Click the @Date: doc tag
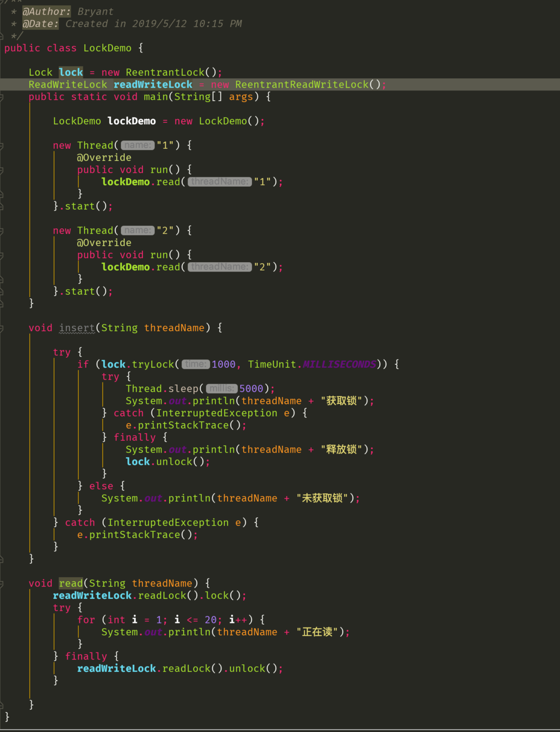 (41, 24)
